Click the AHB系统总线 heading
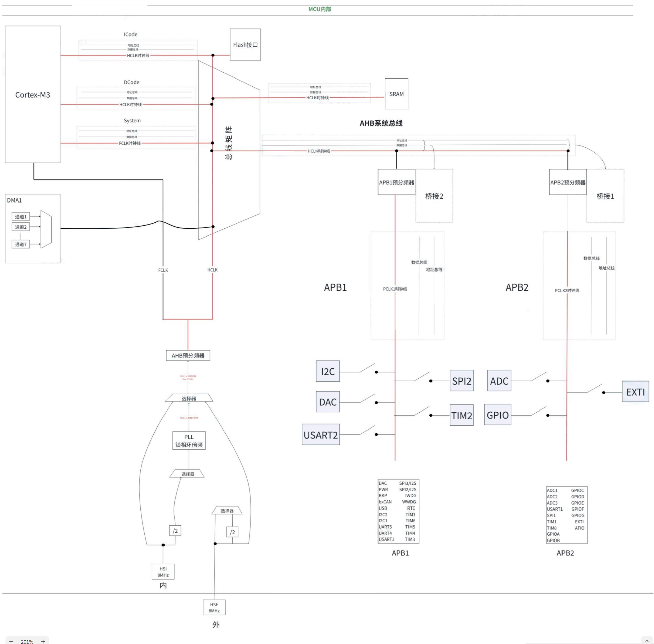Screen dimensions: 654x644 381,123
